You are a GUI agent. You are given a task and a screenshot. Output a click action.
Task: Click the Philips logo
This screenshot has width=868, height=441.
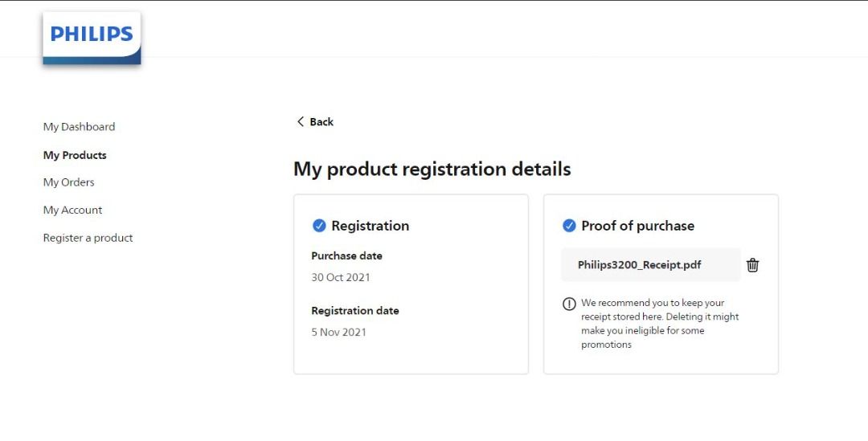click(92, 35)
